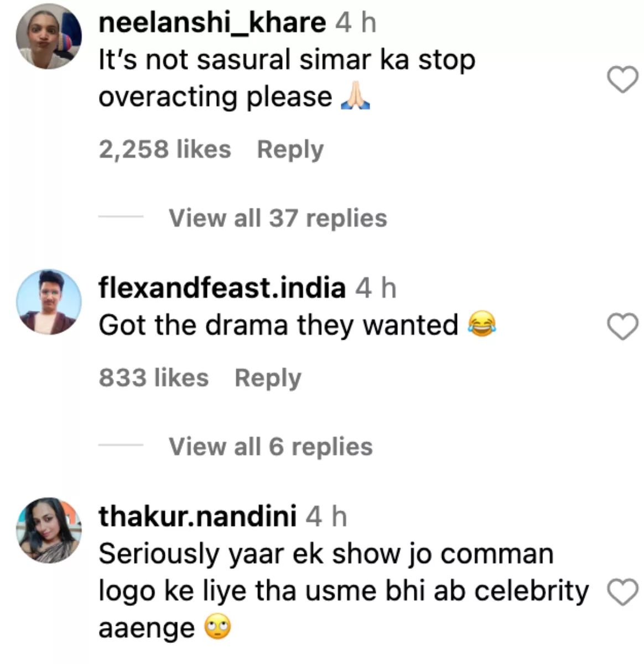Viewport: 644px width, 664px height.
Task: Go to the thakur.nandini username link
Action: pos(198,517)
